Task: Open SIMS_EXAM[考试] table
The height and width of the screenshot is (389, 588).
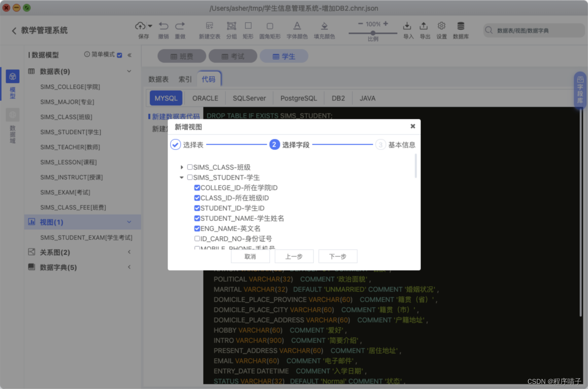Action: (x=65, y=192)
